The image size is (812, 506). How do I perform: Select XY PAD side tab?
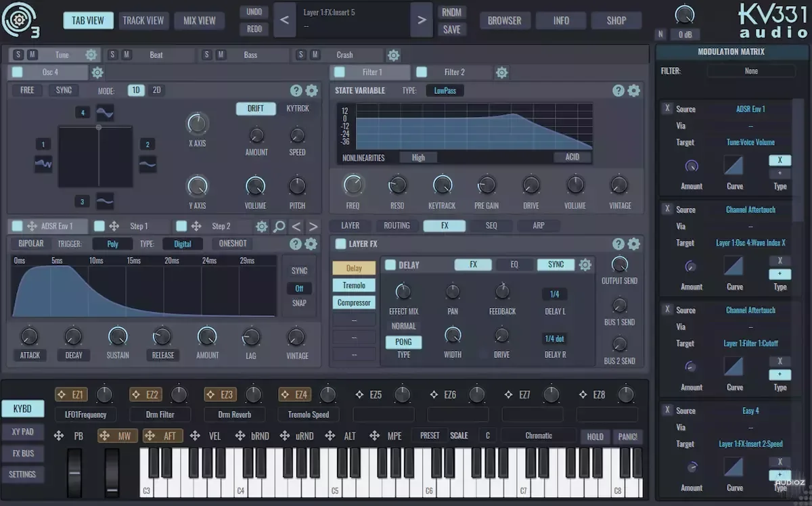point(22,432)
